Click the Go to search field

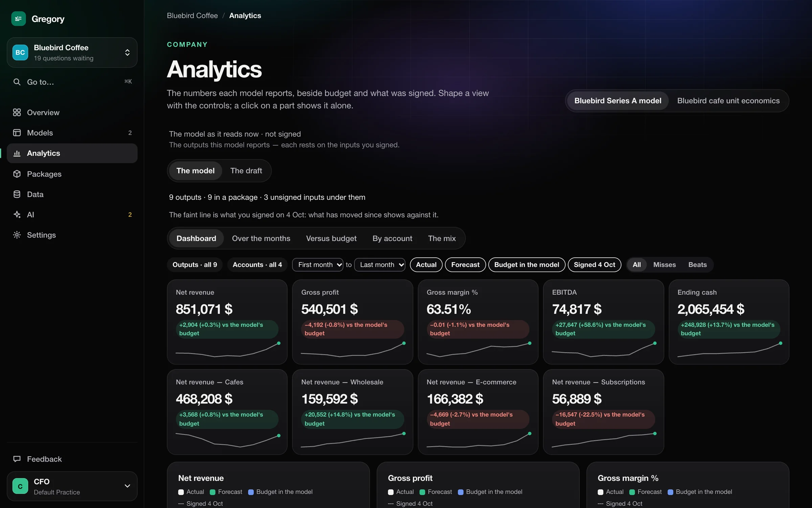click(x=72, y=82)
